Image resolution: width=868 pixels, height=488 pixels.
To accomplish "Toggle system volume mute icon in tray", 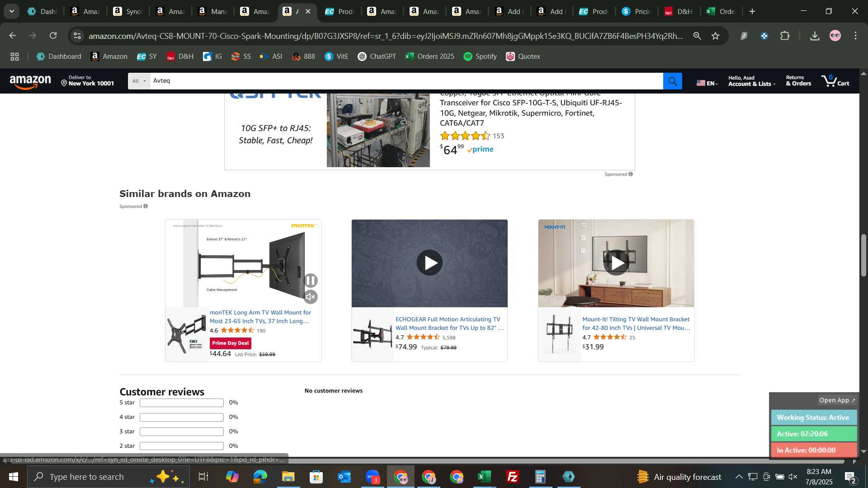I will 793,477.
